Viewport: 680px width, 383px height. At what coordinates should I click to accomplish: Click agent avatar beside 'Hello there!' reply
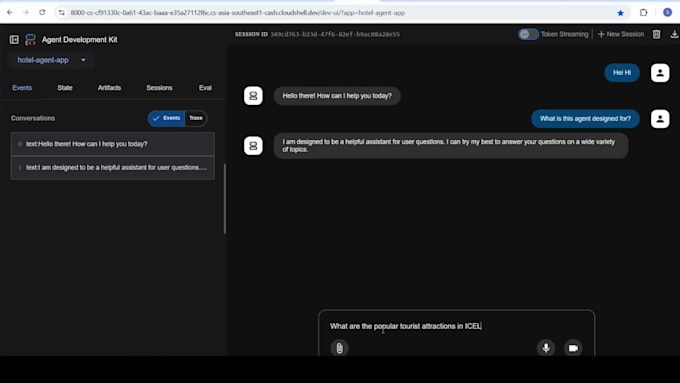[x=253, y=96]
